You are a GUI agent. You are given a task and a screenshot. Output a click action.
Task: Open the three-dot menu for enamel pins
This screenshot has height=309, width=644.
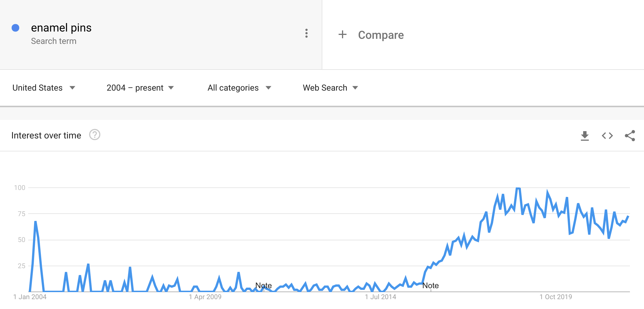[307, 33]
